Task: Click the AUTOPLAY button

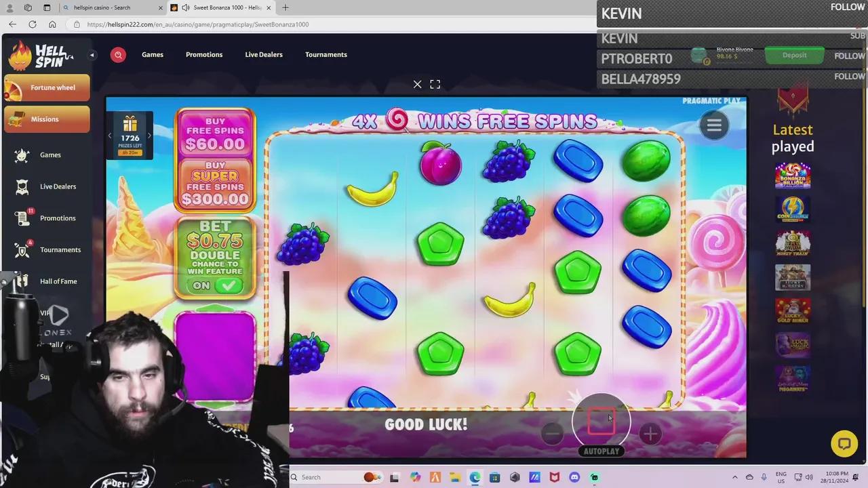Action: tap(601, 451)
